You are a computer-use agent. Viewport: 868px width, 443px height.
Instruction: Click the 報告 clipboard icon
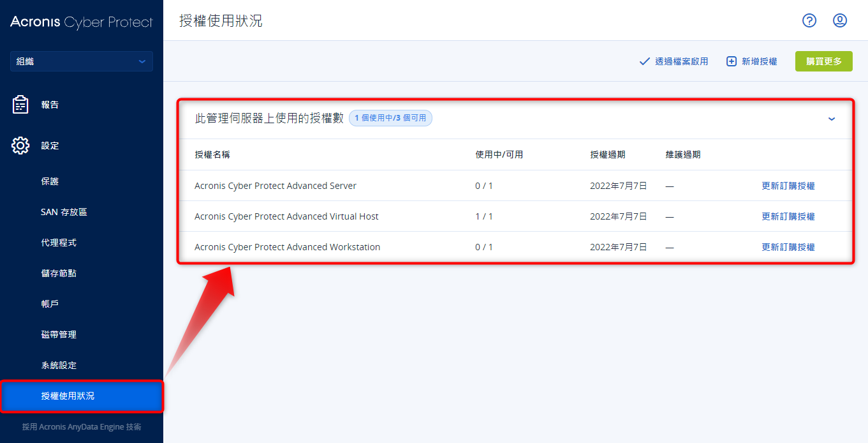tap(20, 105)
